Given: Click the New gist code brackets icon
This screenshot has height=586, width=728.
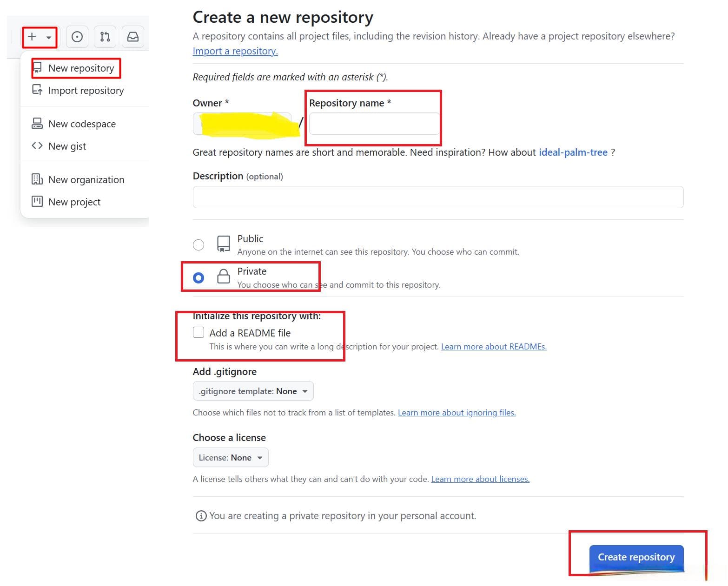Looking at the screenshot, I should (37, 145).
